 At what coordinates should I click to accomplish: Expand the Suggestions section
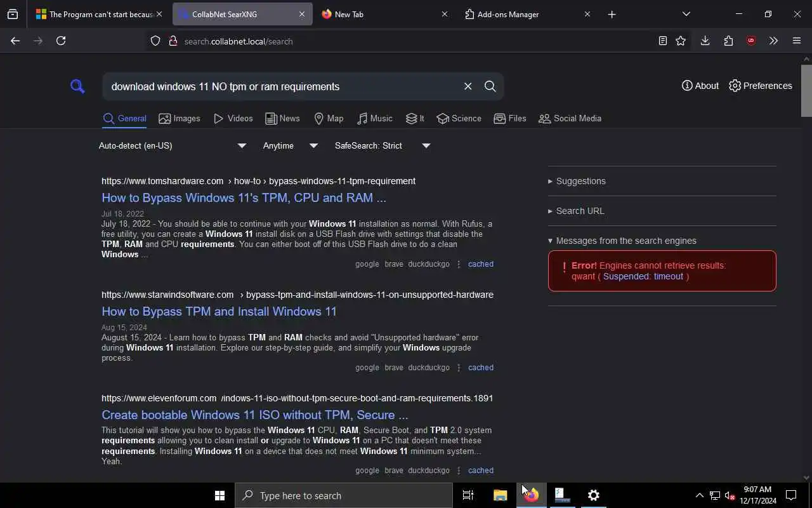click(x=577, y=181)
